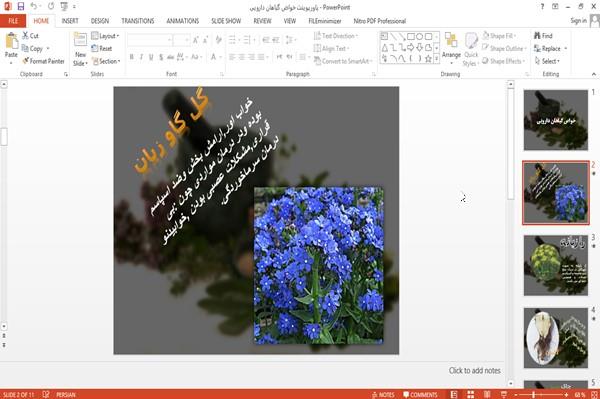Switch to the ANIMATIONS tab
The image size is (600, 399).
(x=183, y=21)
